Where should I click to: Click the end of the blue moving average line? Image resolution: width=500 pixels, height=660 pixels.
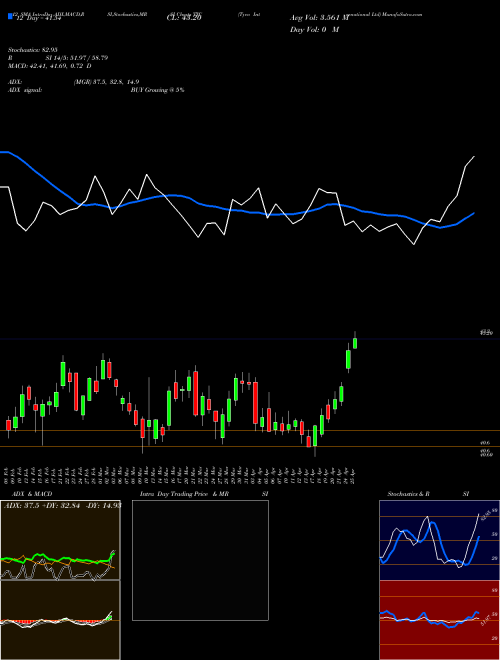point(474,213)
